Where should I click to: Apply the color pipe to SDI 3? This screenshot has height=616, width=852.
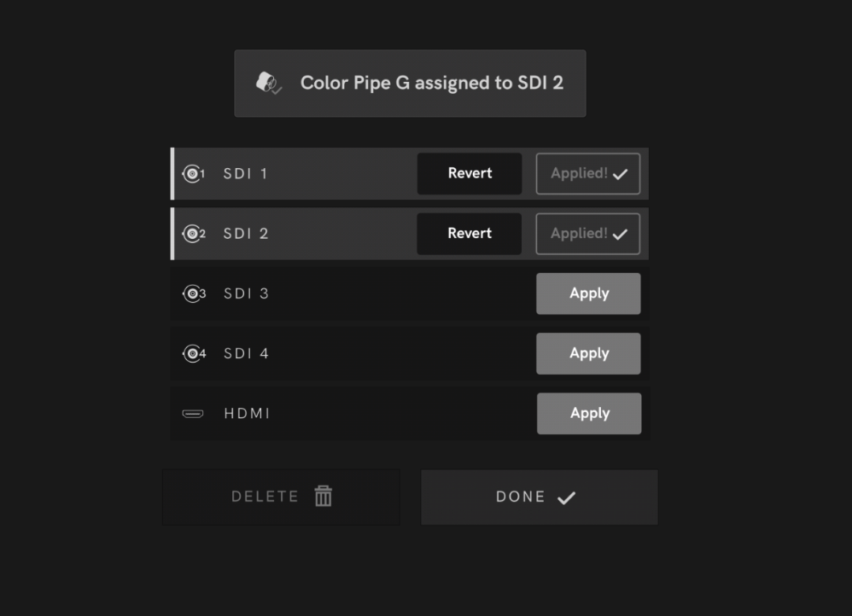[588, 293]
